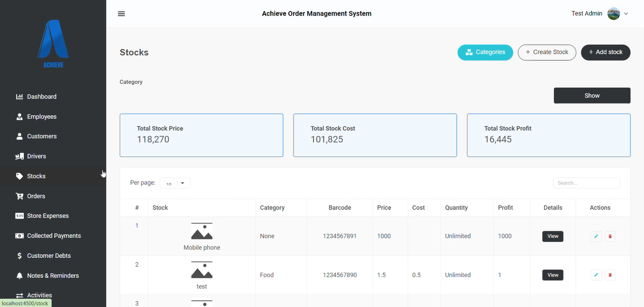Toggle the hamburger sidebar menu
Viewport: 644px width, 307px height.
tap(122, 14)
